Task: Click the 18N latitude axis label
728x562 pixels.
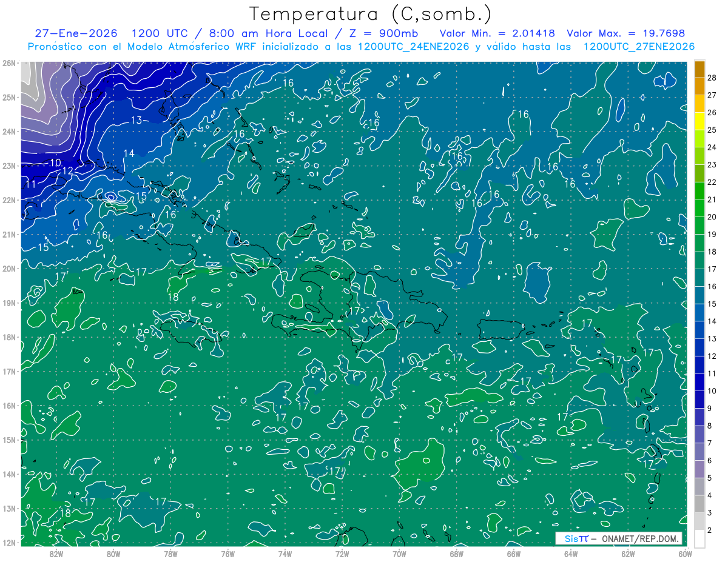Action: [8, 336]
